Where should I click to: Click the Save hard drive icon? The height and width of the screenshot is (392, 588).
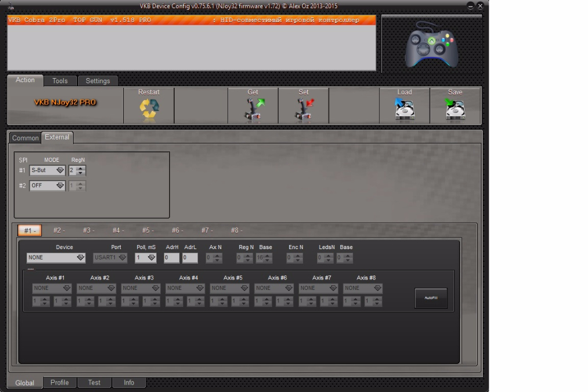pos(455,109)
